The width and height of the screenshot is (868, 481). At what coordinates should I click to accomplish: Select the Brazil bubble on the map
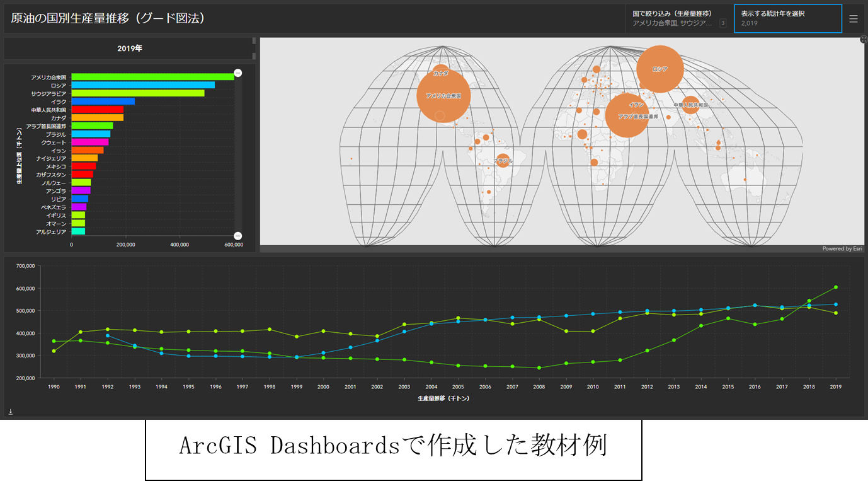(x=502, y=161)
